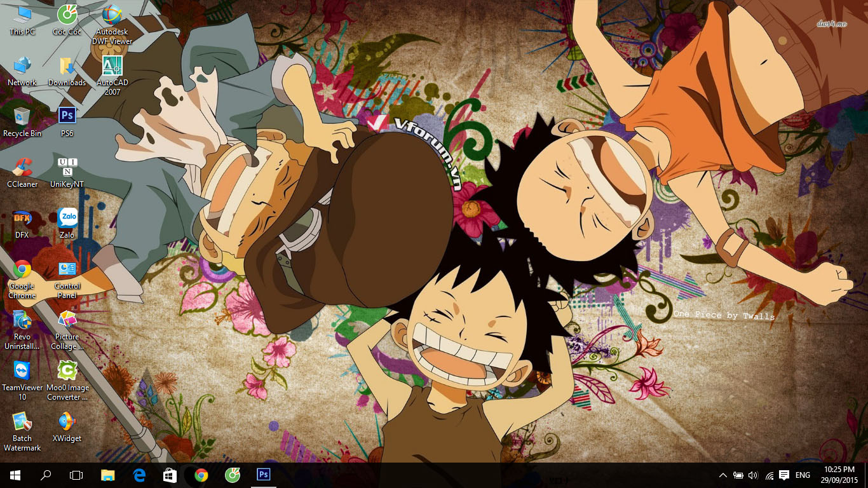
Task: Select the Batch Watermark desktop icon
Action: click(22, 421)
